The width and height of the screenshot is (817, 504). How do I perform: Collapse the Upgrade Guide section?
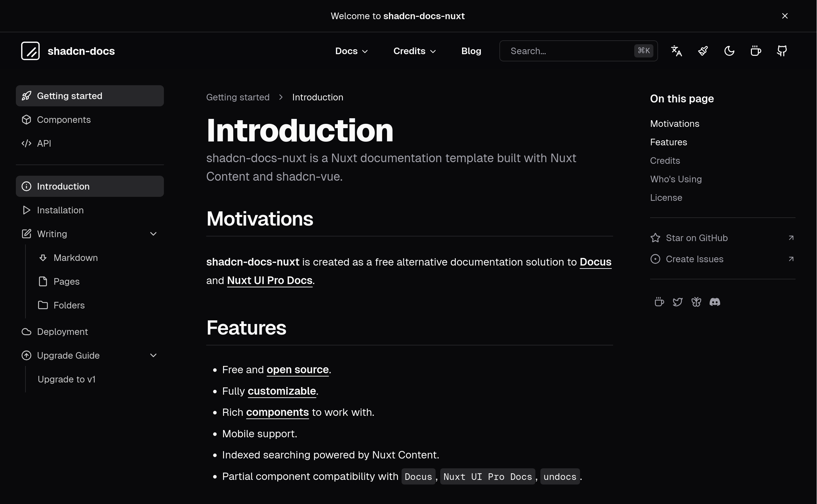(153, 355)
